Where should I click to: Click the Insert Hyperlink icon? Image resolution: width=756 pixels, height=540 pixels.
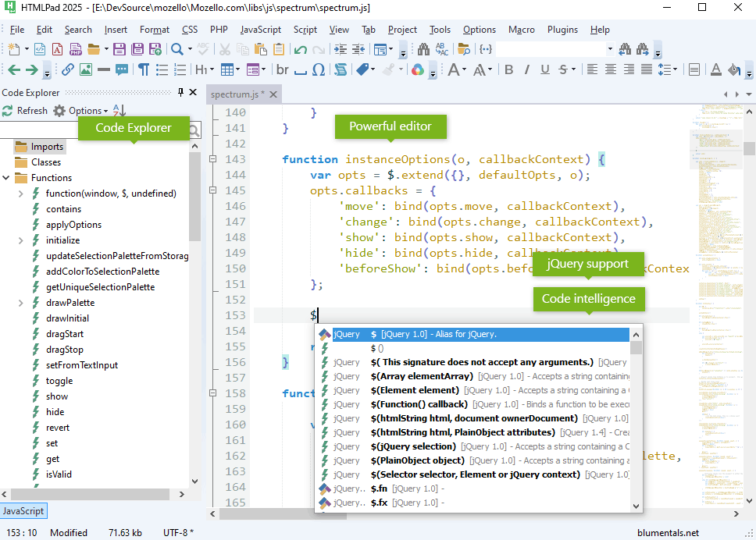pos(66,69)
